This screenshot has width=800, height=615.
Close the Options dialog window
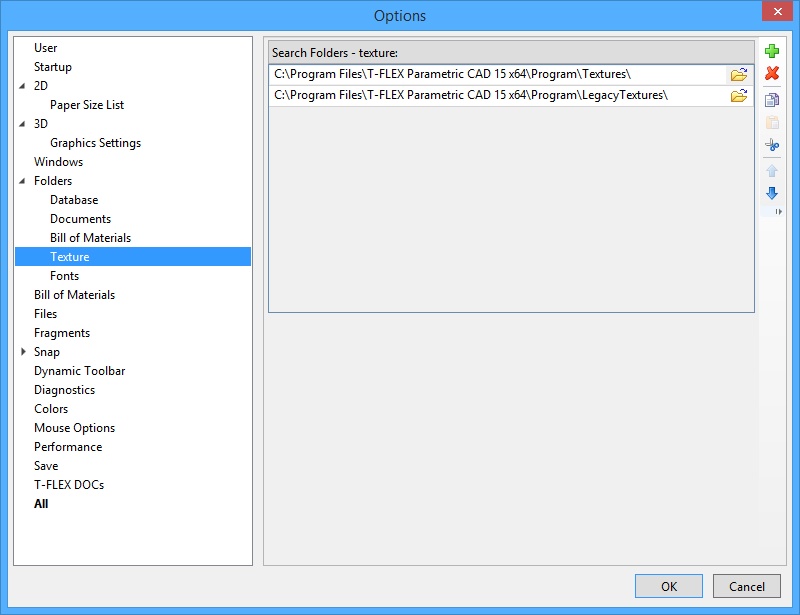(x=777, y=13)
